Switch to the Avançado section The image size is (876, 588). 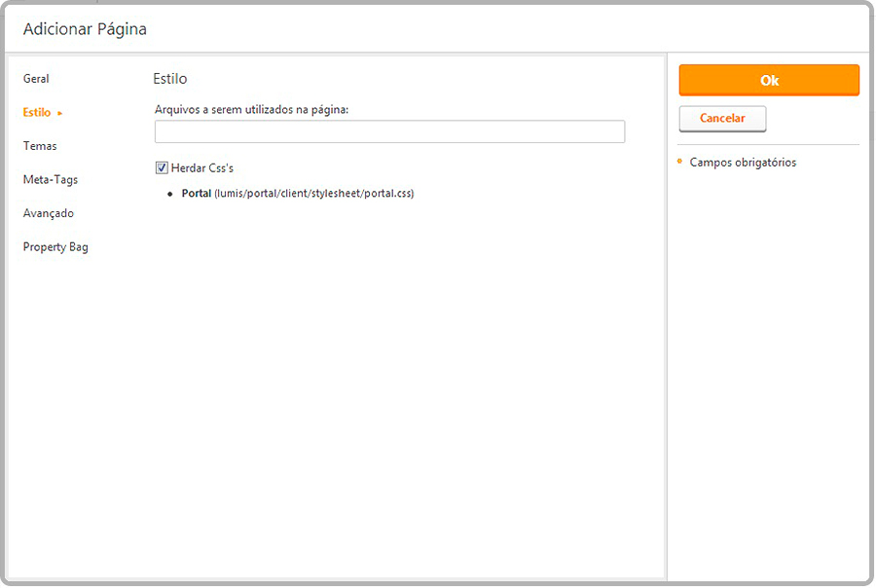[48, 213]
